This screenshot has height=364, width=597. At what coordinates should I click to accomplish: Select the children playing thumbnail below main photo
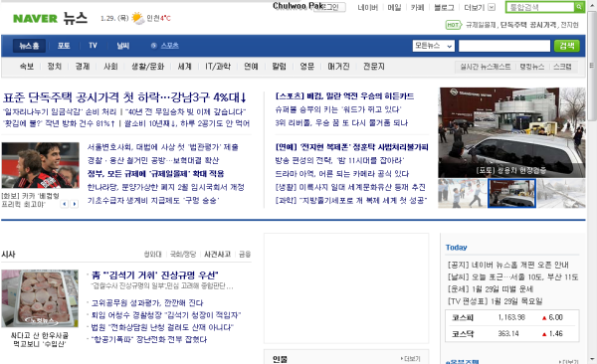click(x=463, y=193)
